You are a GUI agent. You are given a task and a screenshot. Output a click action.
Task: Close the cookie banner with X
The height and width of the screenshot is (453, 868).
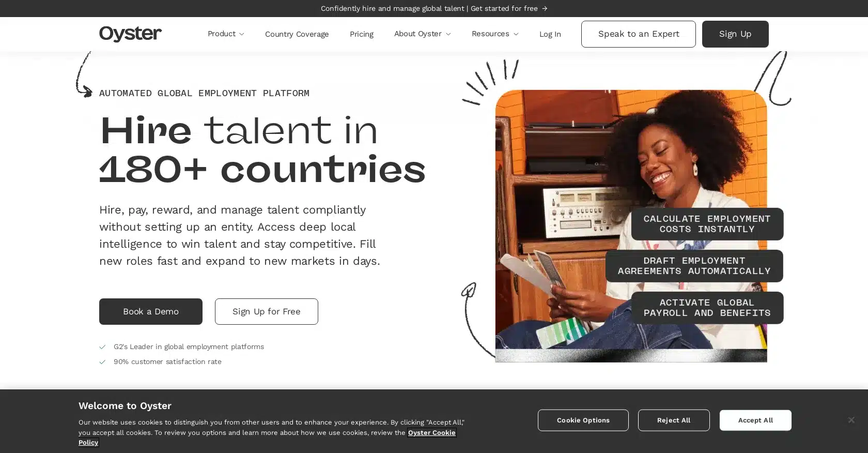(x=851, y=420)
